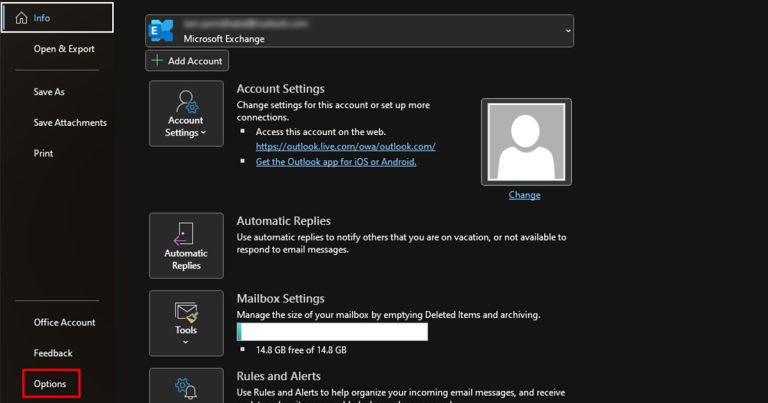Open Outlook Options

(51, 383)
